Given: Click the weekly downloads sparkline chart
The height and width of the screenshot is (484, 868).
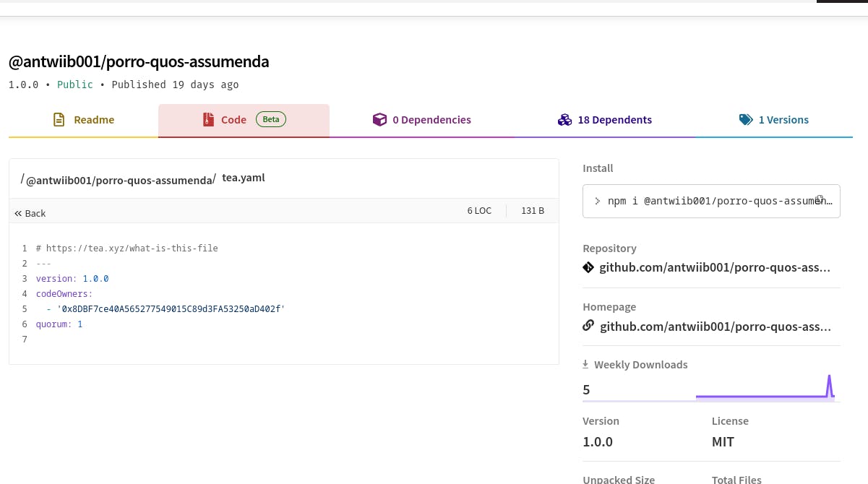Looking at the screenshot, I should click(x=765, y=388).
